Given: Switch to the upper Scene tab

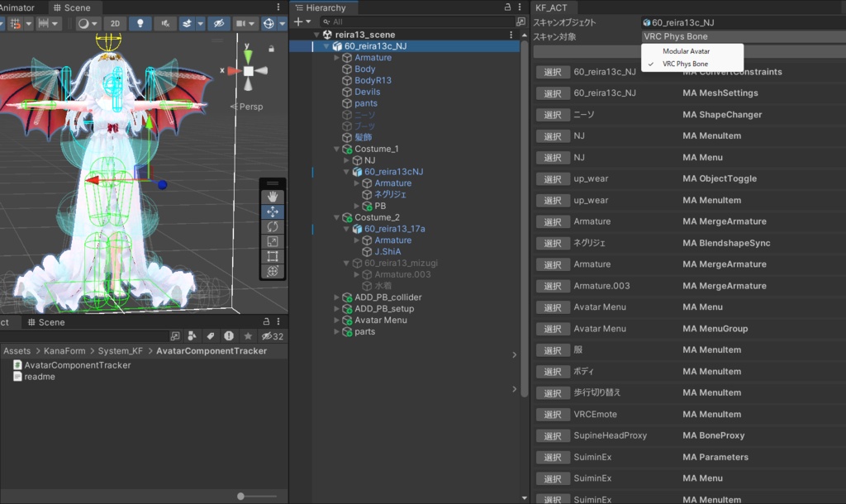Looking at the screenshot, I should pos(72,7).
